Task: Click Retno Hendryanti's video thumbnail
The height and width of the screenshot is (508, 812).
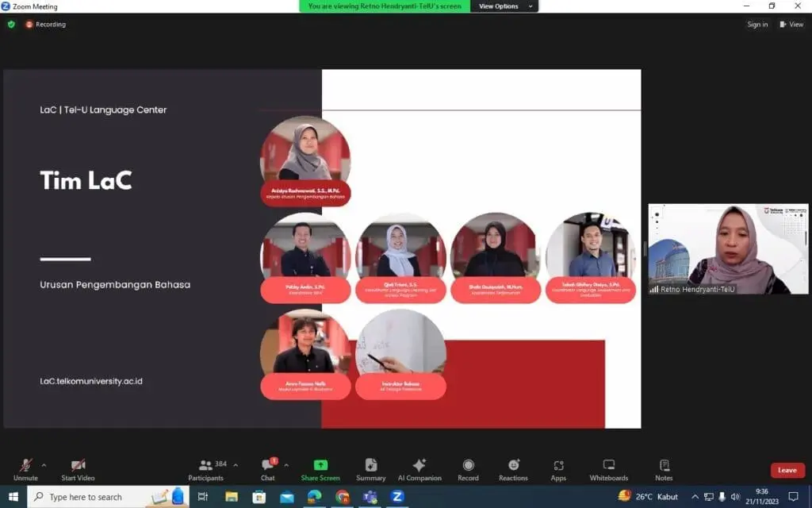Action: click(728, 249)
